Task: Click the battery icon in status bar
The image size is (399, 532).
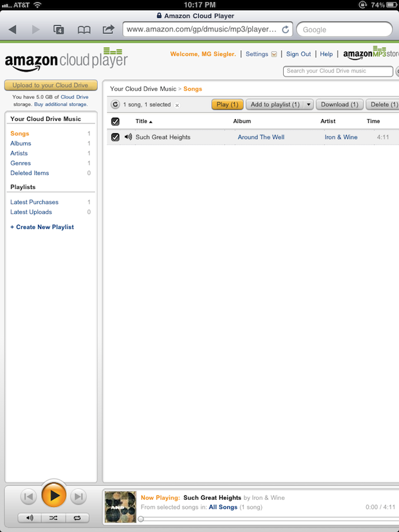Action: [391, 5]
